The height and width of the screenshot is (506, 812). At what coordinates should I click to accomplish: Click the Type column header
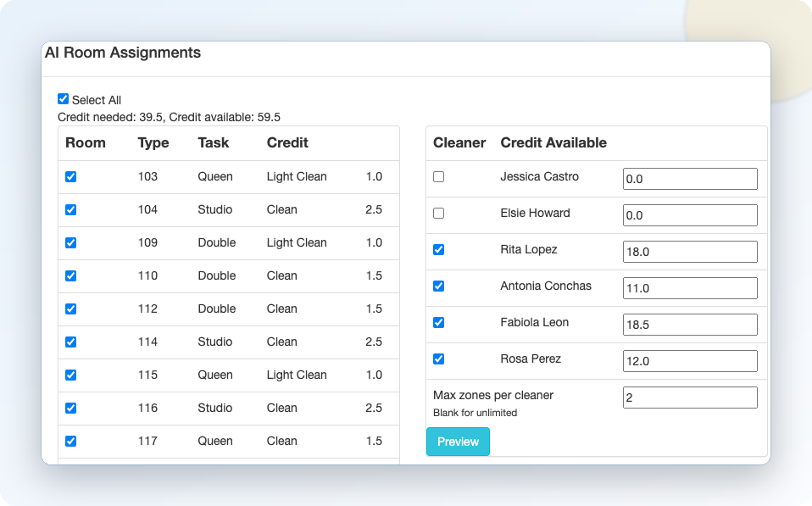[x=153, y=143]
